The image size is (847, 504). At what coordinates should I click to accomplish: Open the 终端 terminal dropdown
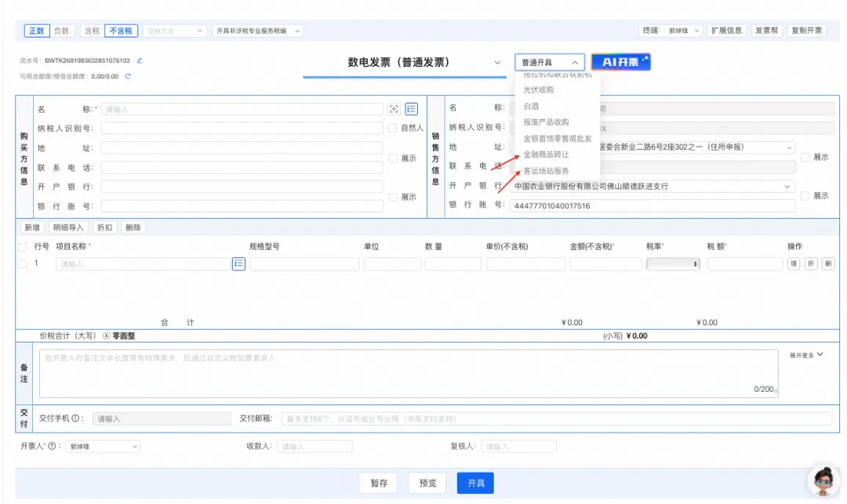coord(682,31)
